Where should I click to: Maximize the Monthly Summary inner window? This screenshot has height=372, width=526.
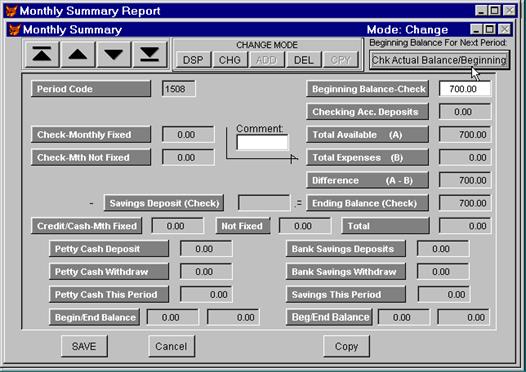pos(489,30)
